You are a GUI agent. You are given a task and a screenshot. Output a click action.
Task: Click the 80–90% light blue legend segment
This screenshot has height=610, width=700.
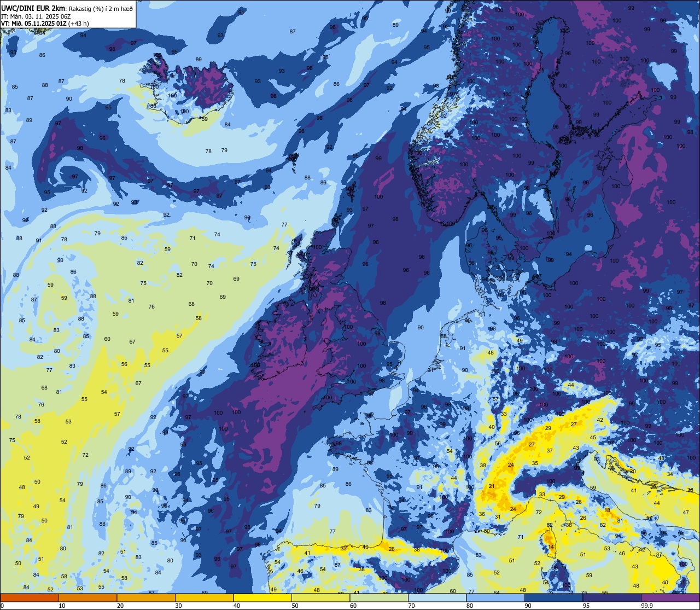495,597
